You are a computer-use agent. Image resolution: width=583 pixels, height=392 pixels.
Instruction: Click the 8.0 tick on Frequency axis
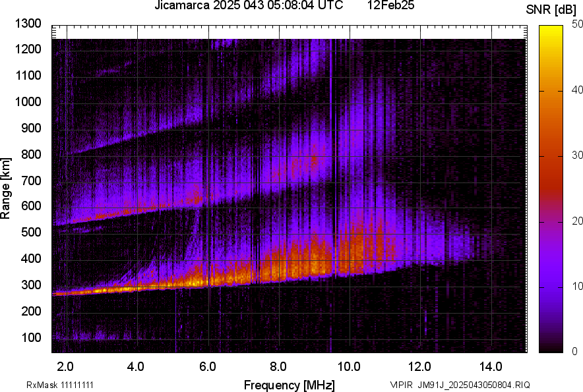[278, 366]
